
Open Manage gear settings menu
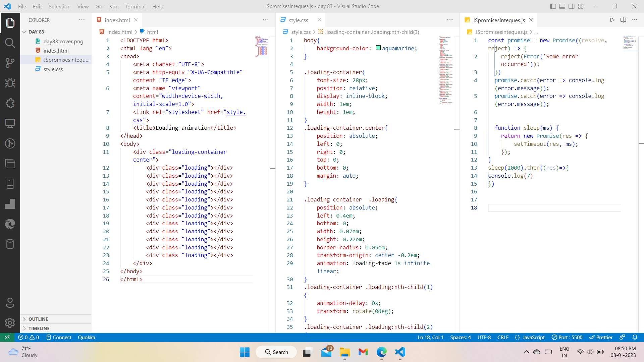pos(10,323)
